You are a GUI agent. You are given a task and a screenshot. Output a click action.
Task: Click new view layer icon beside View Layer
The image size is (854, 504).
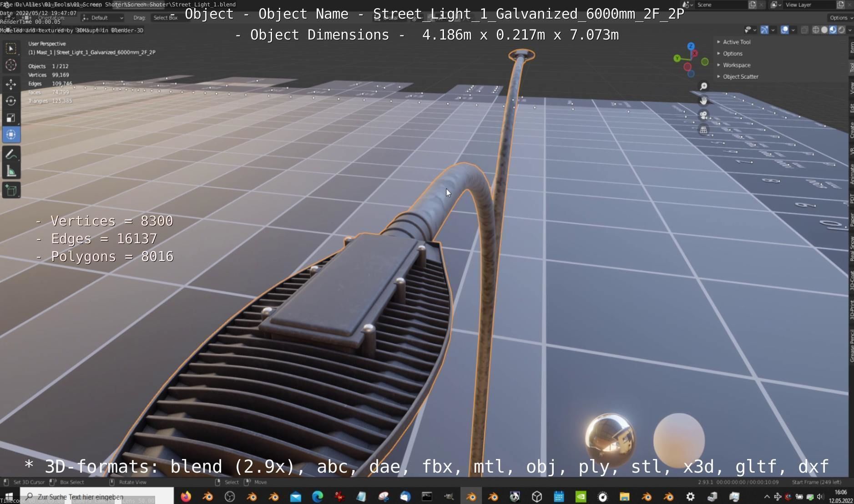840,5
